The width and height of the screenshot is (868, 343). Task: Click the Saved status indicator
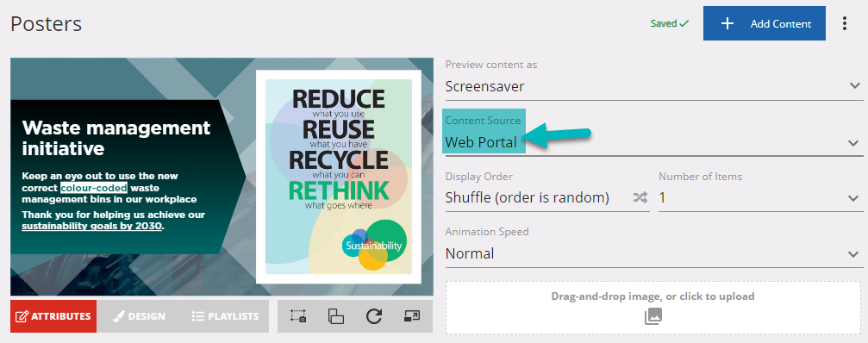669,24
